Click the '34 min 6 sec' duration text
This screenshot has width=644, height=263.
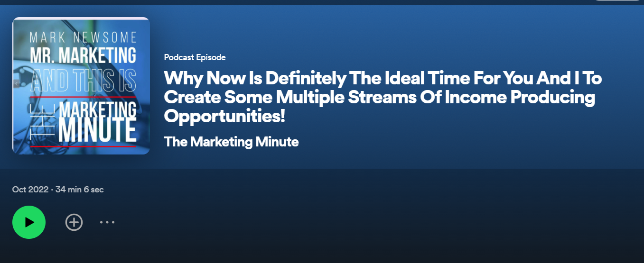coord(79,190)
